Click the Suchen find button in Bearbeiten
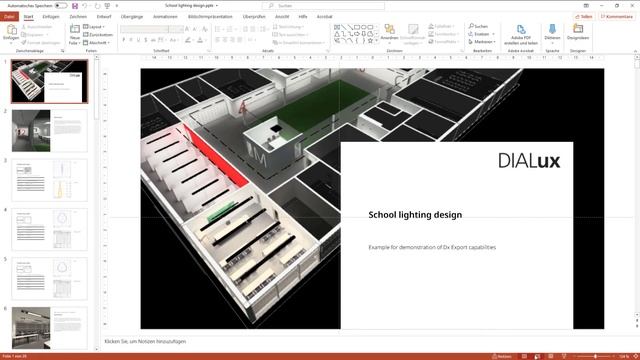Image resolution: width=640 pixels, height=360 pixels. point(478,26)
